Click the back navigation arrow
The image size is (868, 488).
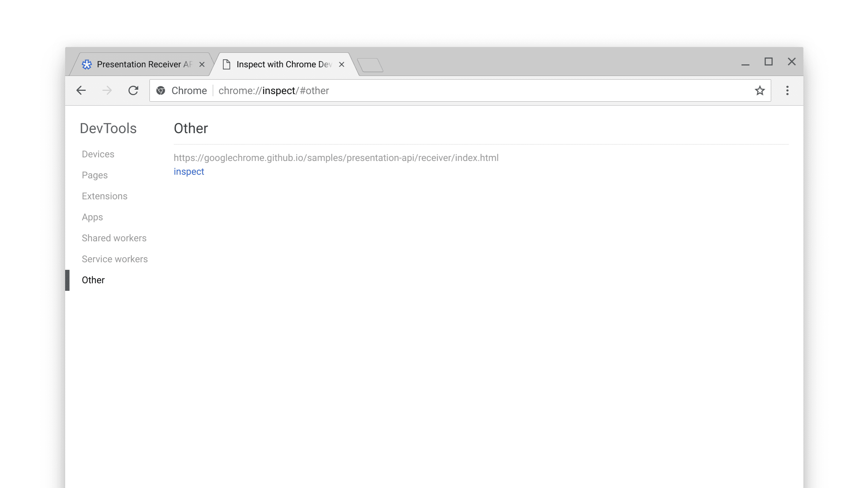coord(80,90)
